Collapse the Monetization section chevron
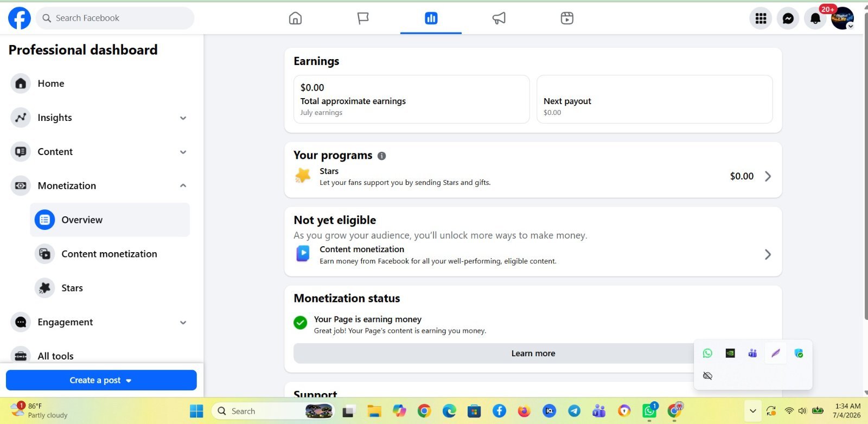 183,185
